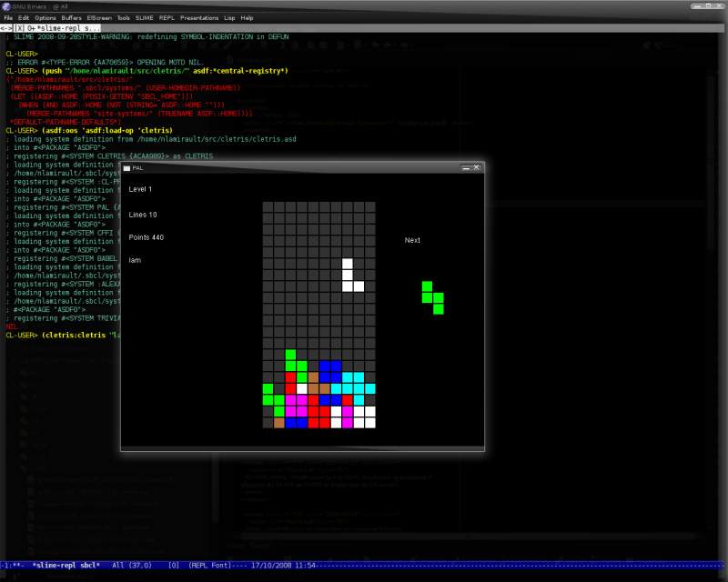Close the PAL game window

476,167
